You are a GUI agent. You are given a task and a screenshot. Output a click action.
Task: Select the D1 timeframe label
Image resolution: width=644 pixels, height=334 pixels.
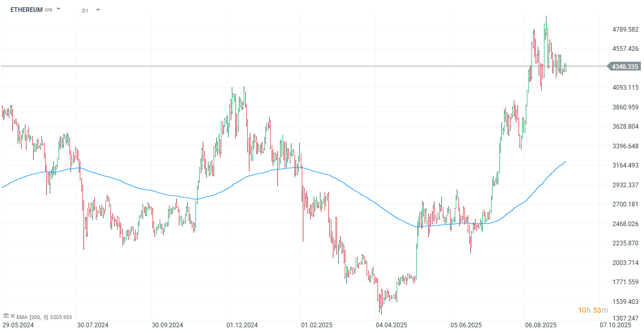pos(85,9)
